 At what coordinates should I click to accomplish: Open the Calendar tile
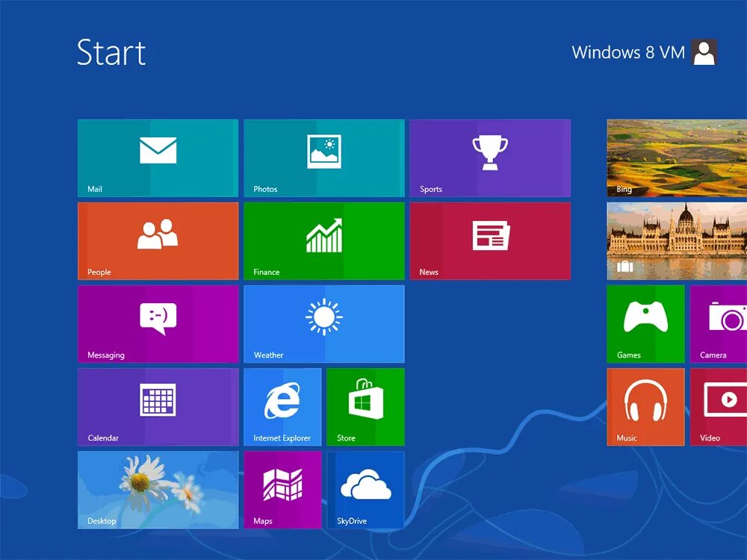[158, 407]
